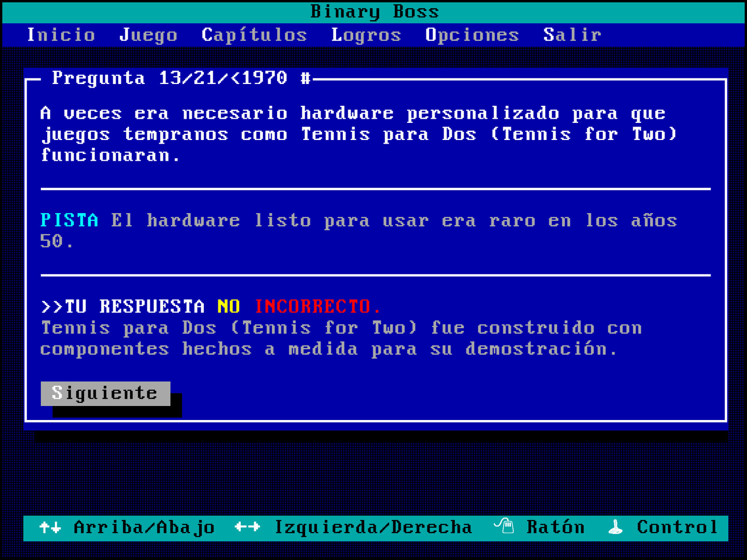Open the Inicio menu
Screen dimensions: 747x560
61,35
